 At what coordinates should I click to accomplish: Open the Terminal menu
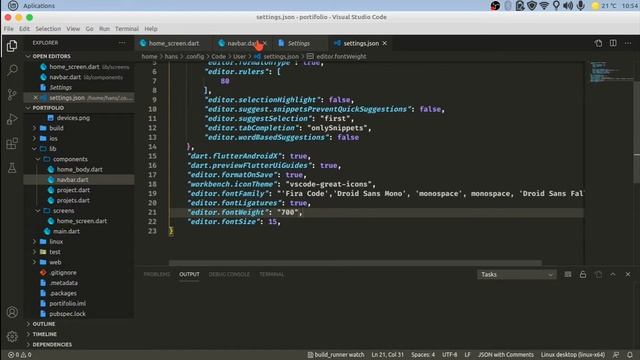(x=127, y=29)
